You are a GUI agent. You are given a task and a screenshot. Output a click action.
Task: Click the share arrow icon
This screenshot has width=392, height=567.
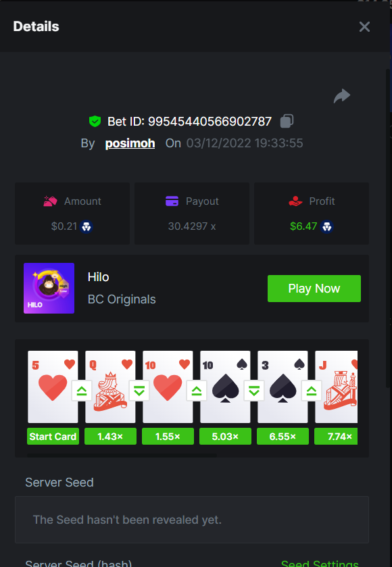point(342,96)
